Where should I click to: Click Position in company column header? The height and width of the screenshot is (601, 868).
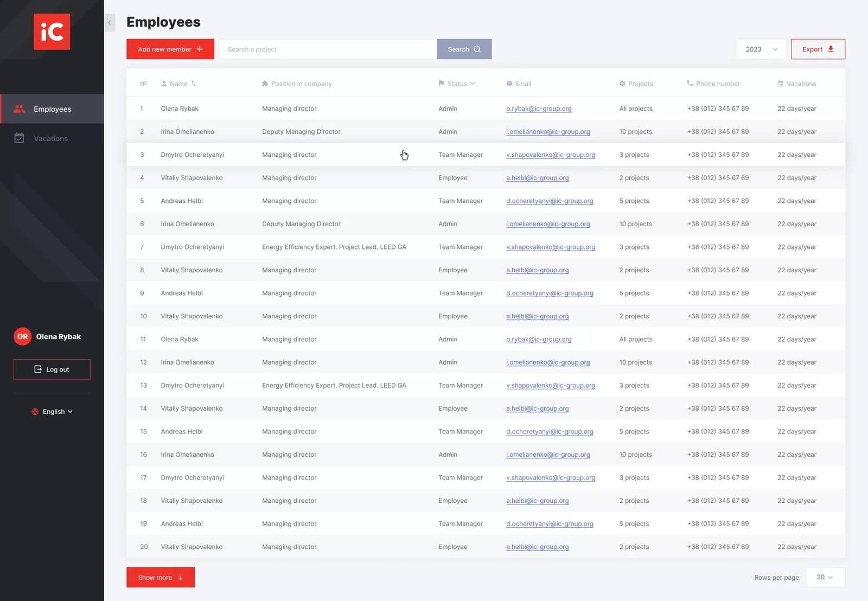[297, 84]
